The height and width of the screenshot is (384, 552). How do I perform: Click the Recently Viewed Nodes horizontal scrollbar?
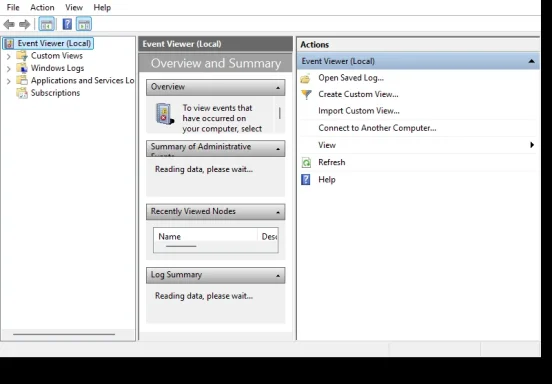181,246
